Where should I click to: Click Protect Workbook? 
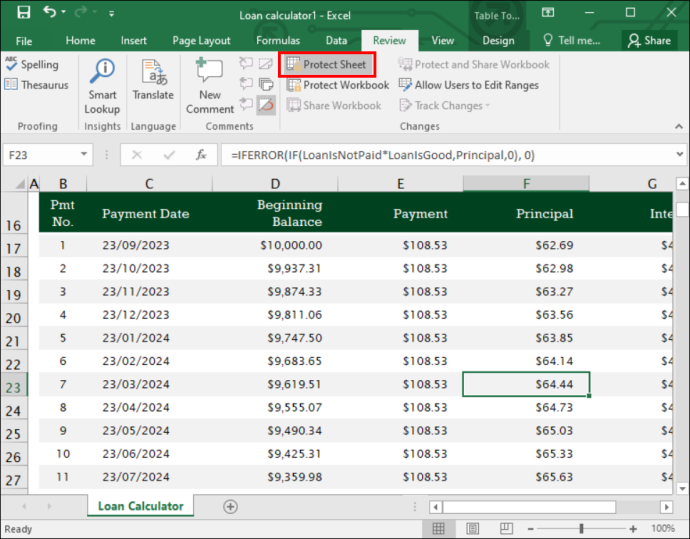338,85
